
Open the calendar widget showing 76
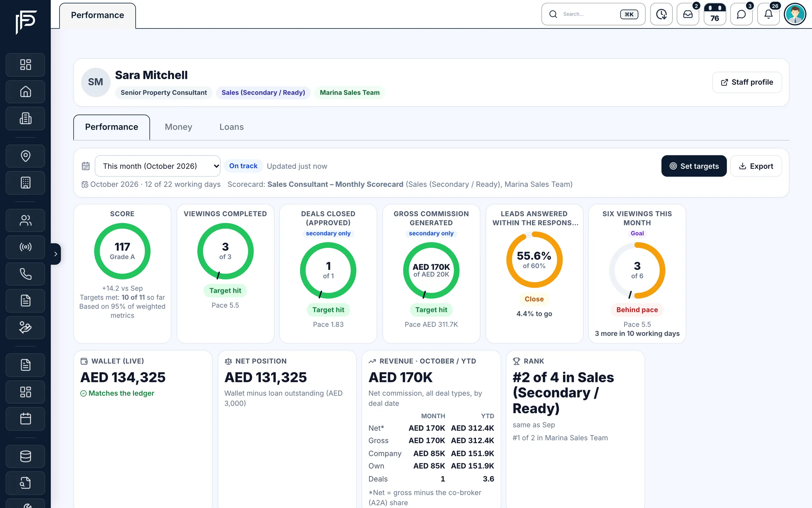coord(715,14)
